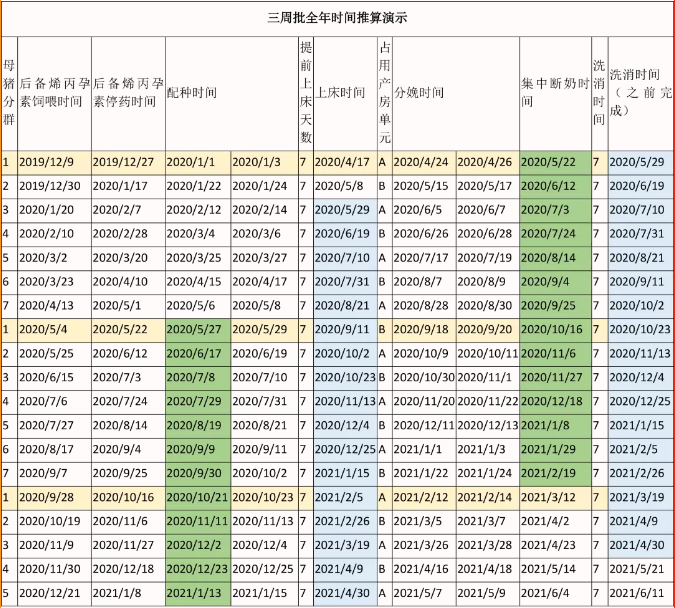Select the cell 2020/3/23
The image size is (675, 608).
[55, 282]
